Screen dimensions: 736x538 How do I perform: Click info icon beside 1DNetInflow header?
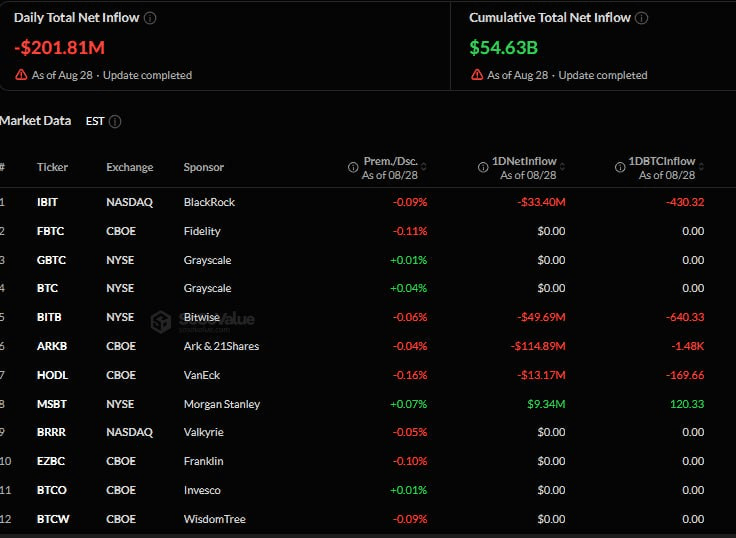coord(483,167)
